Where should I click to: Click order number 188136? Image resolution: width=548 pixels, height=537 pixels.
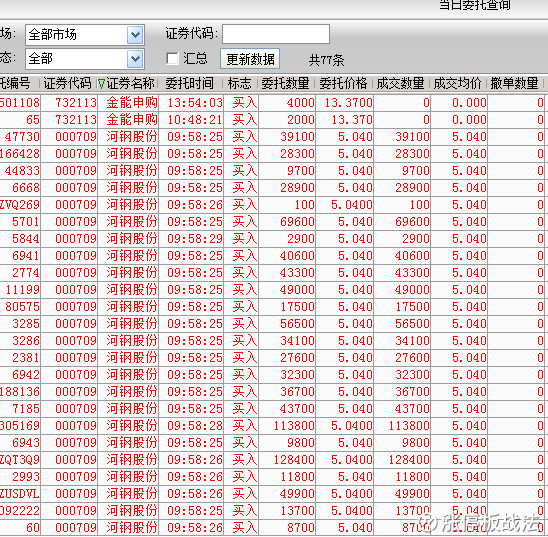(x=20, y=392)
